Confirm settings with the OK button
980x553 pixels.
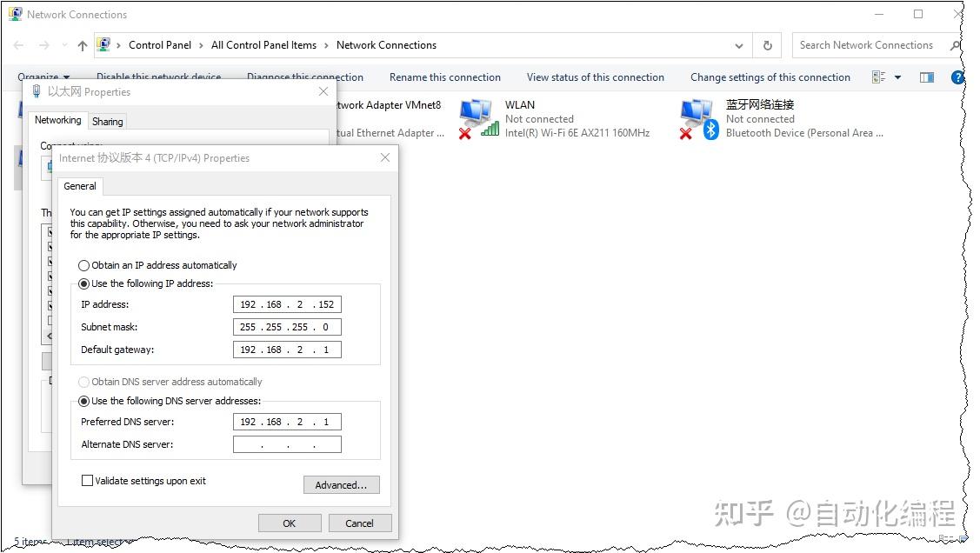[x=290, y=523]
